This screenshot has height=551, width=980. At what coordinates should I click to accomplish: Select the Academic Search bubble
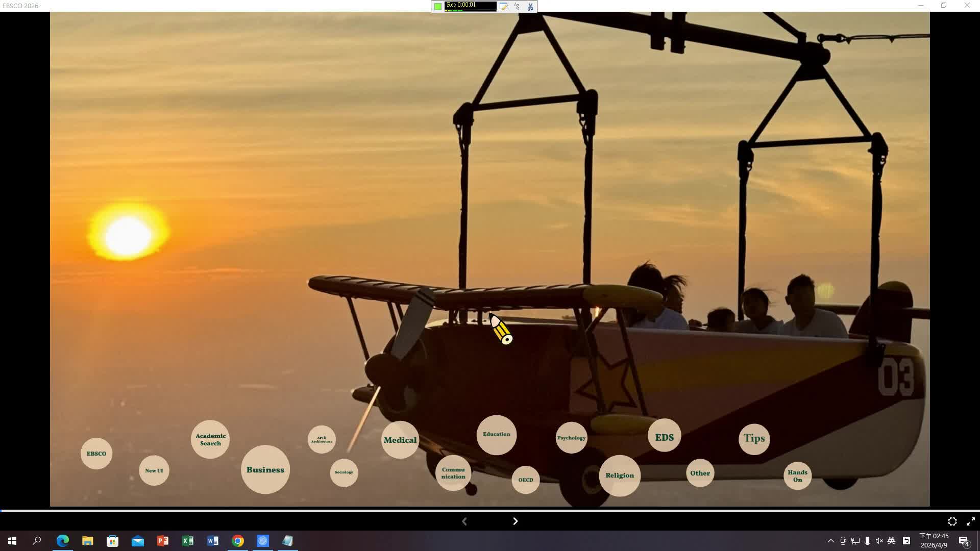click(x=210, y=439)
